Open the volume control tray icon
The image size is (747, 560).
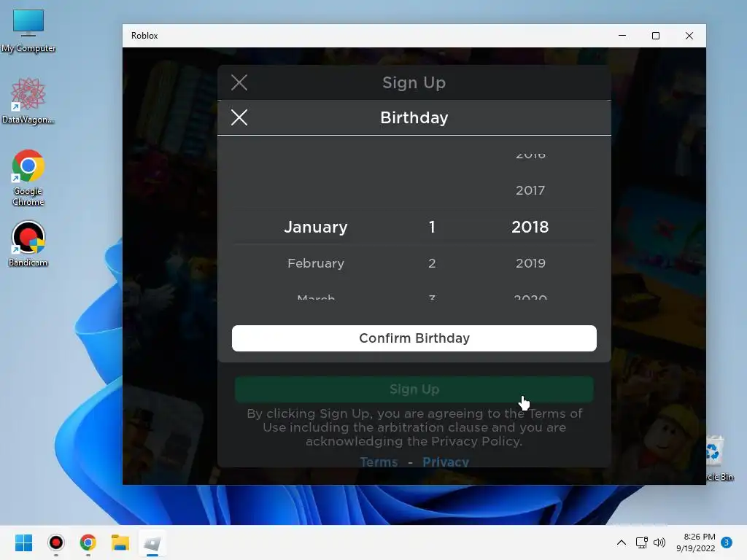[x=659, y=542]
